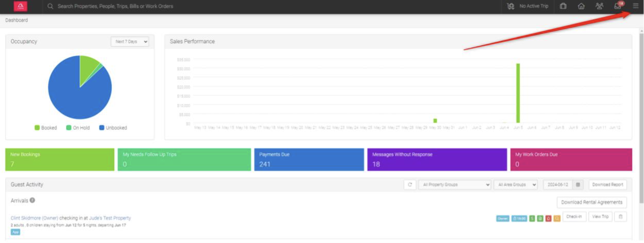Refresh the Guest Activity list
Image resolution: width=644 pixels, height=243 pixels.
pyautogui.click(x=410, y=185)
